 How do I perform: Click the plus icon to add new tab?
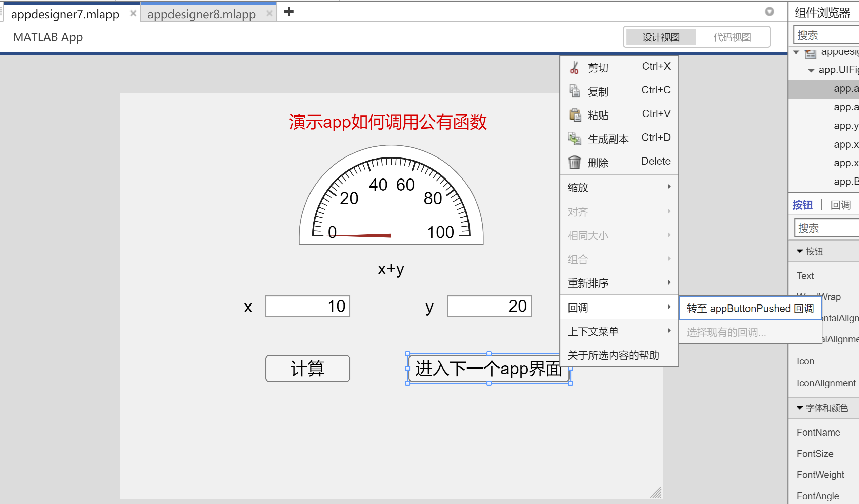[288, 12]
